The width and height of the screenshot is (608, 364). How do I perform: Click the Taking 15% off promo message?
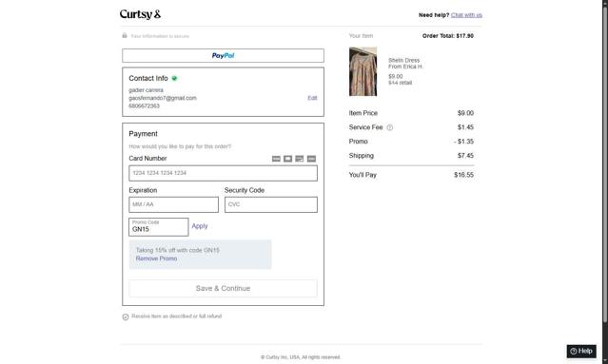click(x=178, y=250)
